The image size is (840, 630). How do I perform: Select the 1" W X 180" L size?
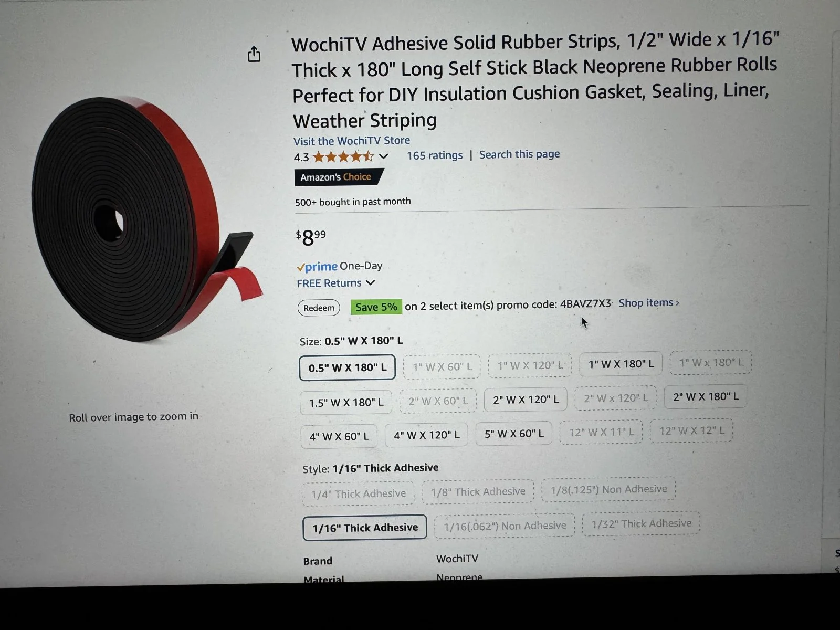tap(621, 364)
